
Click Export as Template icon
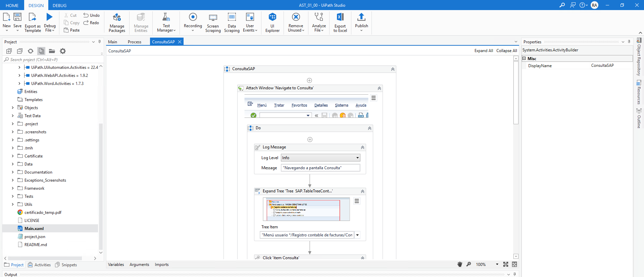pyautogui.click(x=32, y=17)
